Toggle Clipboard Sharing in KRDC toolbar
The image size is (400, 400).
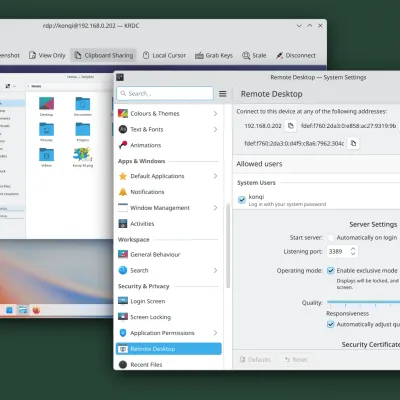click(x=103, y=55)
